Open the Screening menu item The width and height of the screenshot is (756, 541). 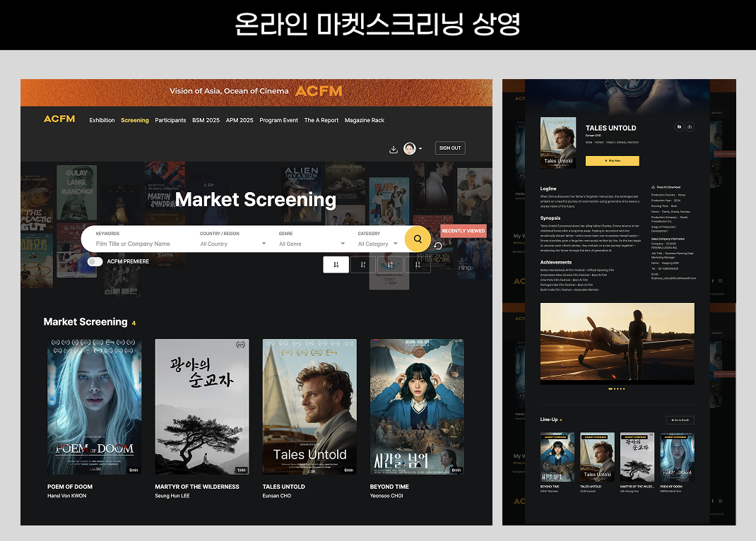(x=134, y=121)
